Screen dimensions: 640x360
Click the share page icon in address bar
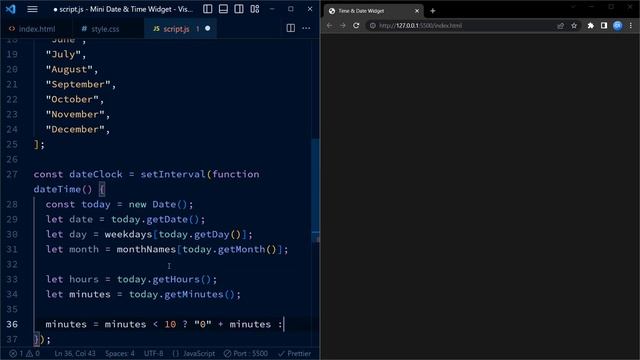(x=560, y=26)
